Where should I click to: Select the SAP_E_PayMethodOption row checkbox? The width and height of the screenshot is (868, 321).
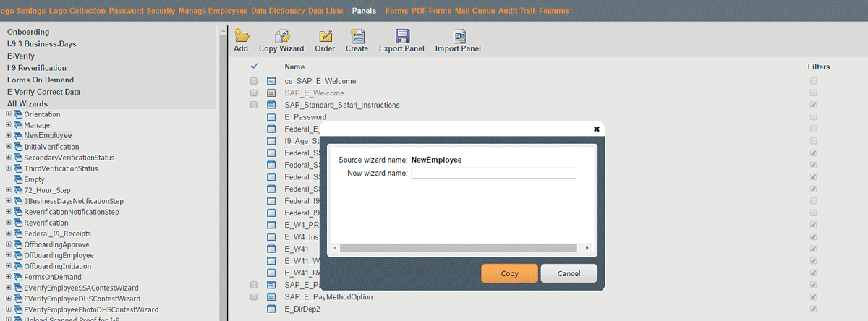pyautogui.click(x=254, y=297)
